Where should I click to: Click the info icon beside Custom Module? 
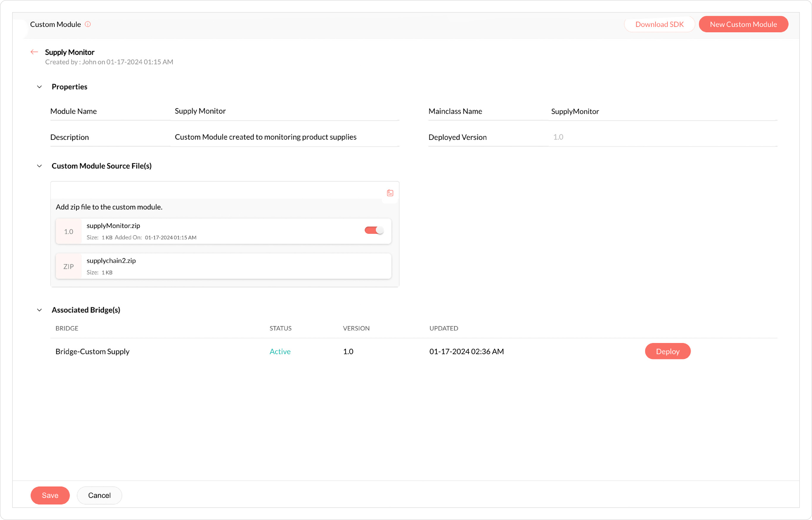tap(88, 24)
